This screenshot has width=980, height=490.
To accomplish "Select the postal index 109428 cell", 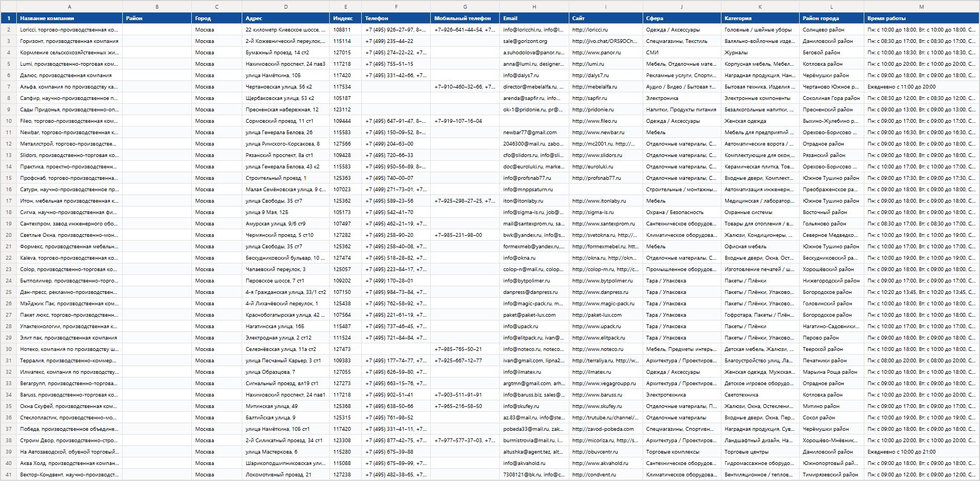I will tap(345, 155).
